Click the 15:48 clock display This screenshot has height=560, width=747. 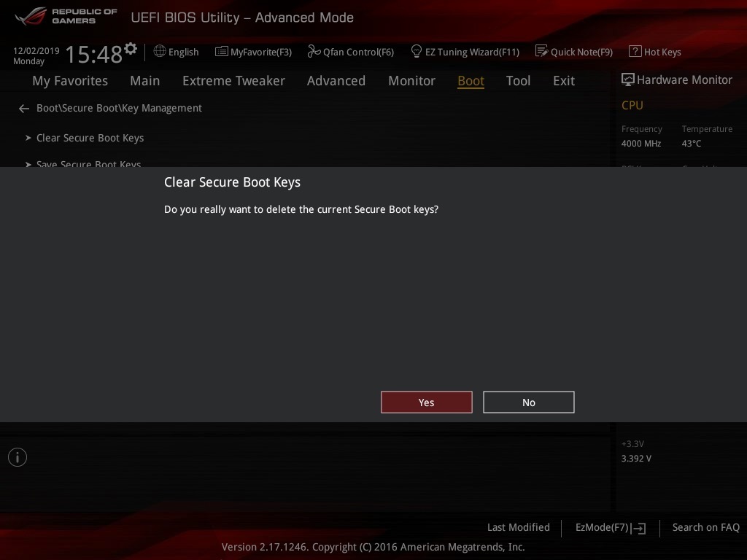click(x=94, y=54)
